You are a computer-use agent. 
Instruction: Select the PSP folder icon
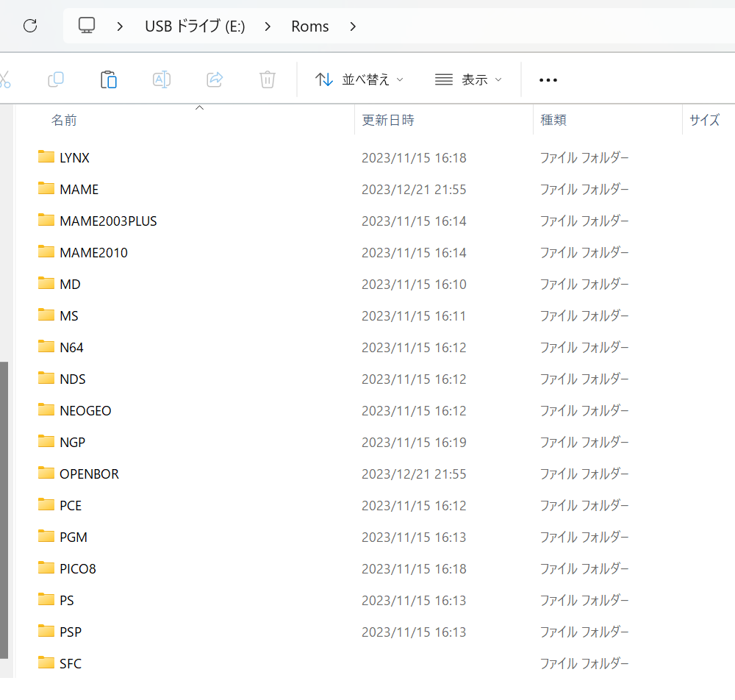(46, 631)
